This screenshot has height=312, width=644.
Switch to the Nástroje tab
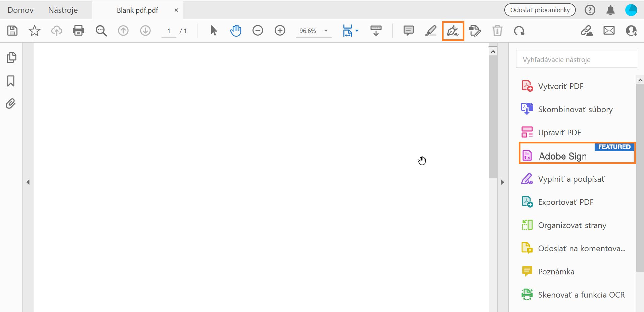pos(63,10)
